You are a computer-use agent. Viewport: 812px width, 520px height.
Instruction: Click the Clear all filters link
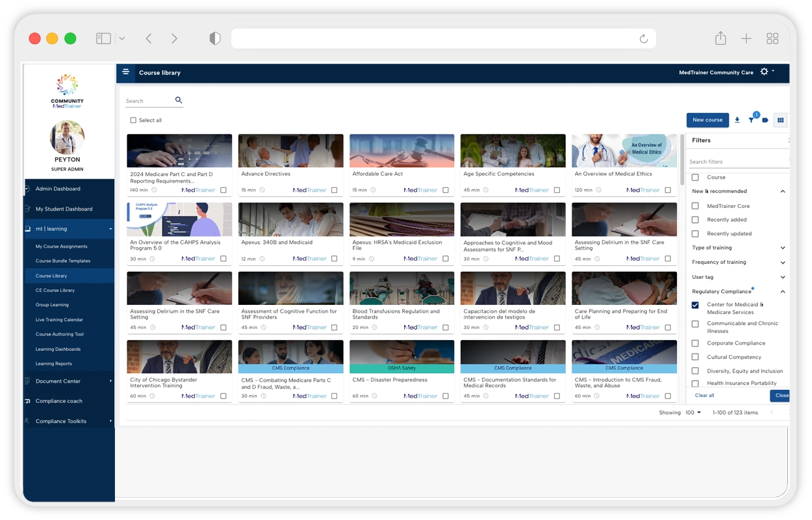point(704,395)
